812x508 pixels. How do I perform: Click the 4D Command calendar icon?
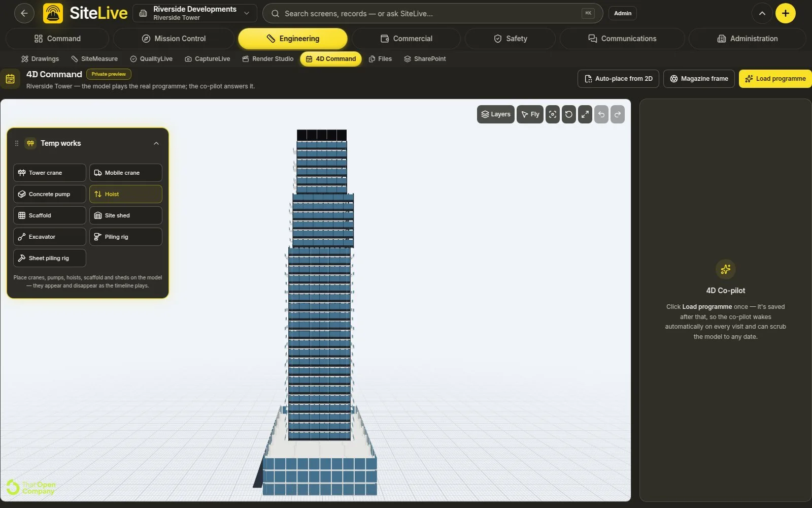coord(10,79)
